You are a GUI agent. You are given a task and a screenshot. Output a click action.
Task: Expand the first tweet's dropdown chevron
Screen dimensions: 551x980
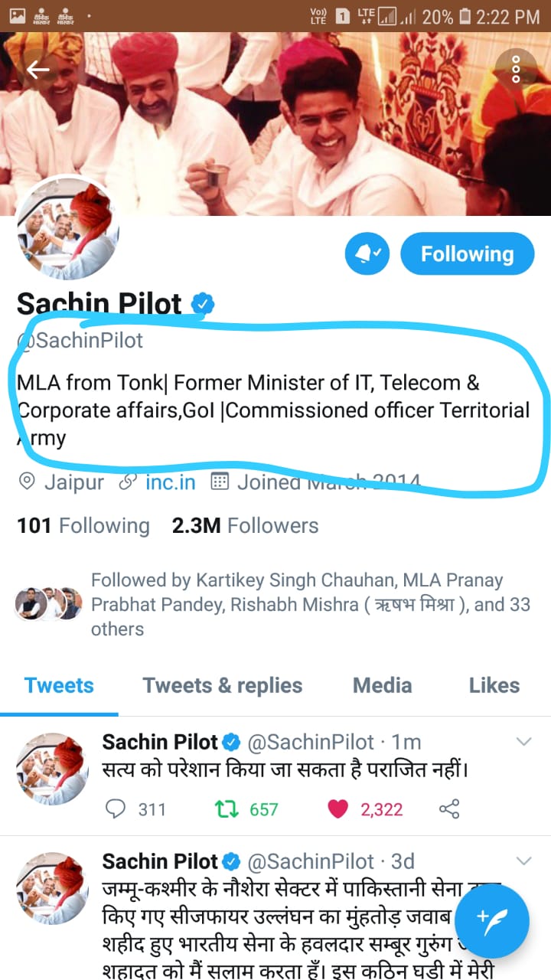(x=524, y=741)
